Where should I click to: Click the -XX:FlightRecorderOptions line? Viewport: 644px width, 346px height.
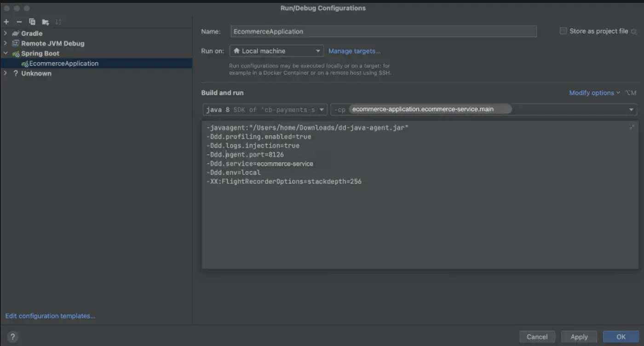click(x=284, y=182)
